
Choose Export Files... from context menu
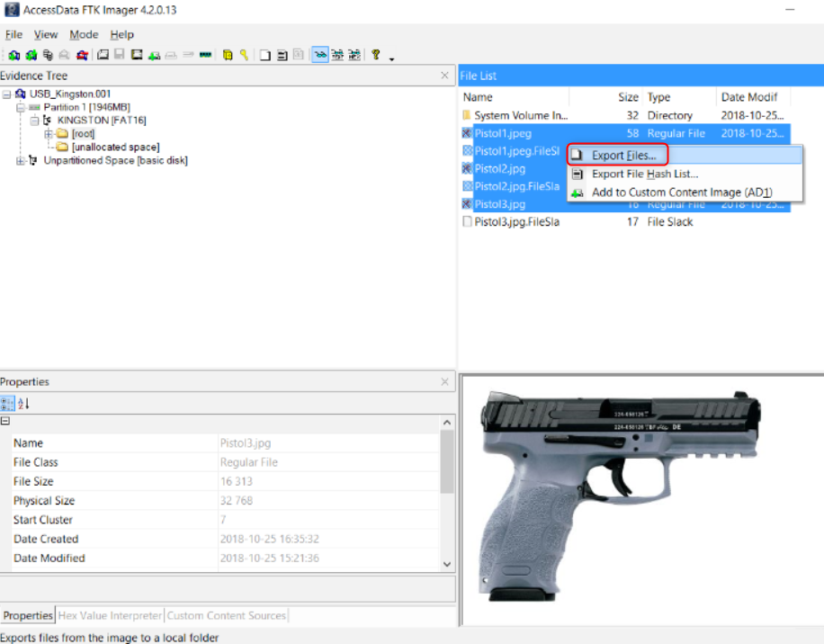(622, 156)
